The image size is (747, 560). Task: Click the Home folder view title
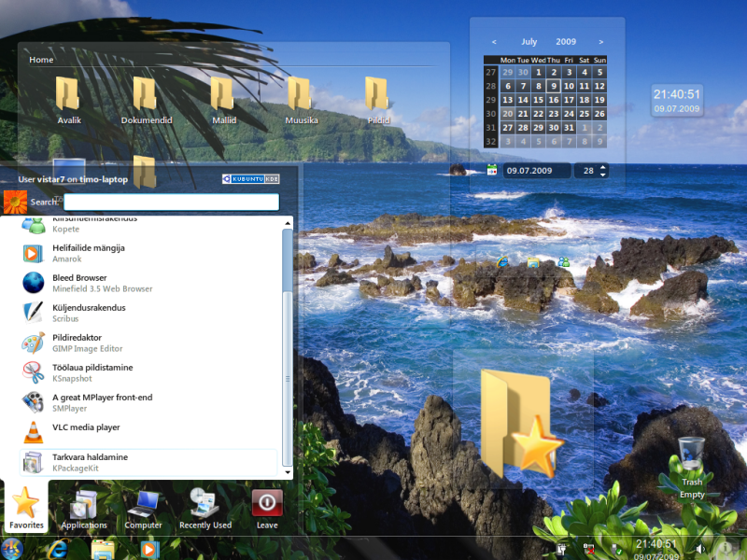(41, 60)
